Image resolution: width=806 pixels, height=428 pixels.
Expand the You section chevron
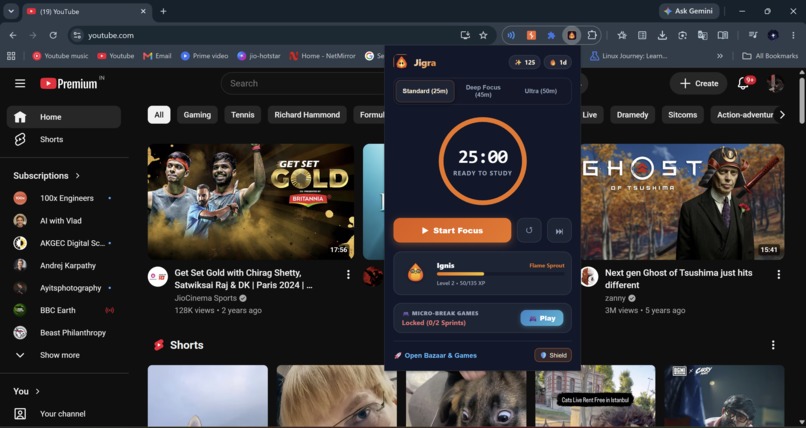38,392
